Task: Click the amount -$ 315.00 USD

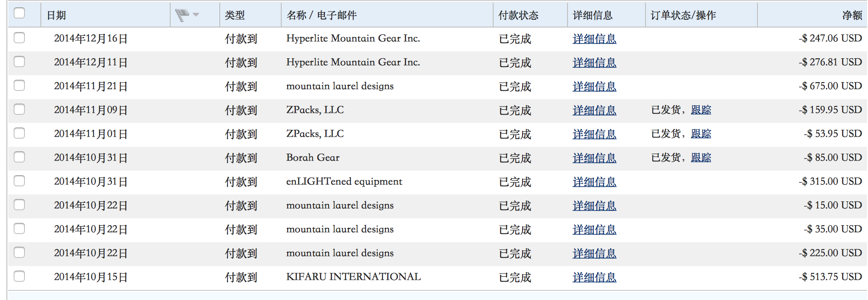Action: point(830,182)
